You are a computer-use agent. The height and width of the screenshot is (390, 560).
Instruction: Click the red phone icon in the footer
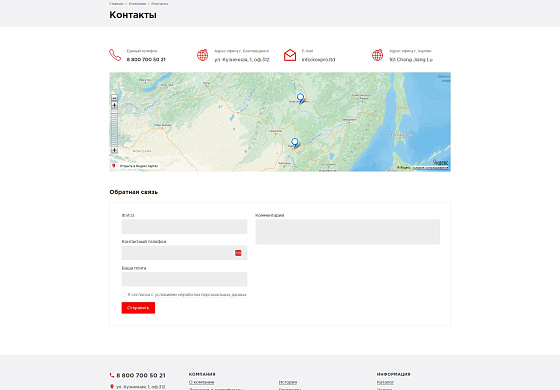[112, 375]
